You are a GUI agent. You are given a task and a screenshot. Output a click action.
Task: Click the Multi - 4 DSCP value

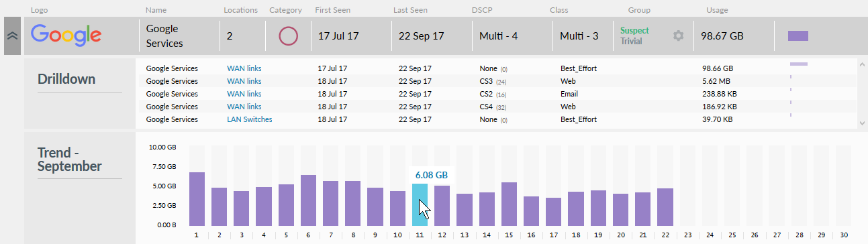click(498, 36)
